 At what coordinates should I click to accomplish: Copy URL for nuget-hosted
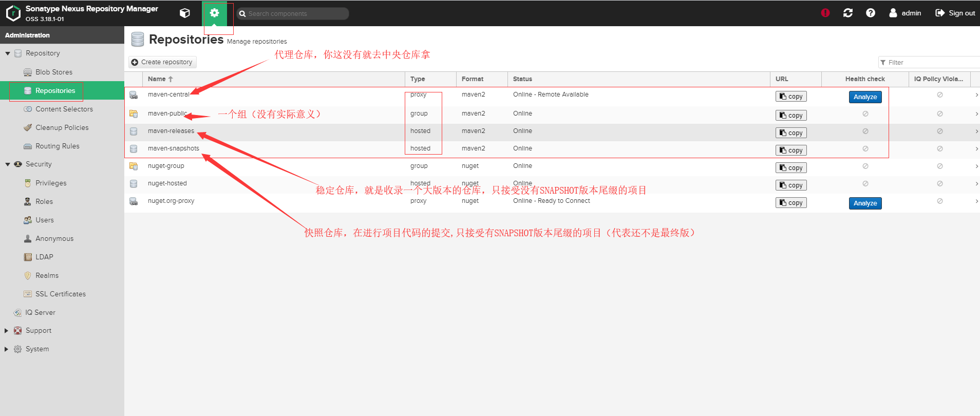791,185
